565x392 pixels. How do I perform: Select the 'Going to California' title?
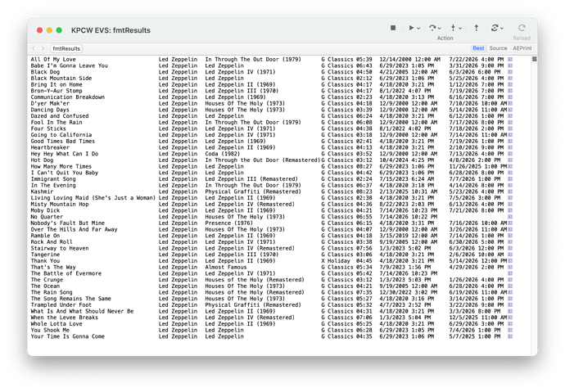61,135
